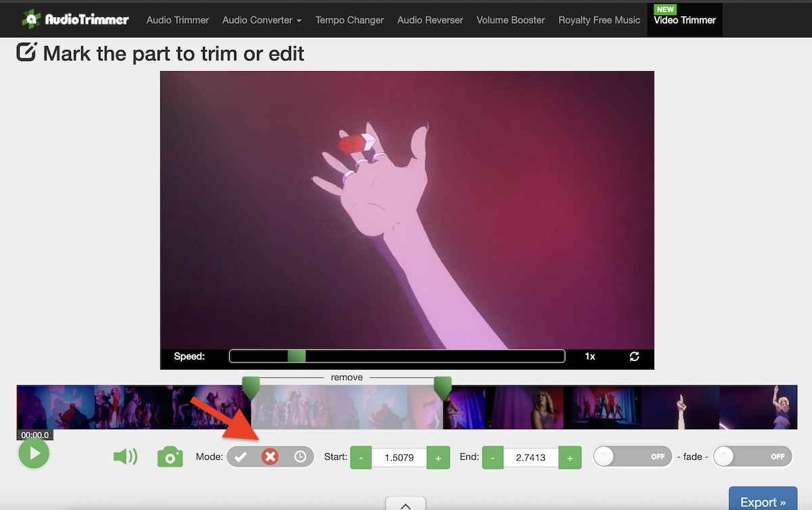Open Royalty Free Music
This screenshot has width=812, height=510.
[598, 20]
